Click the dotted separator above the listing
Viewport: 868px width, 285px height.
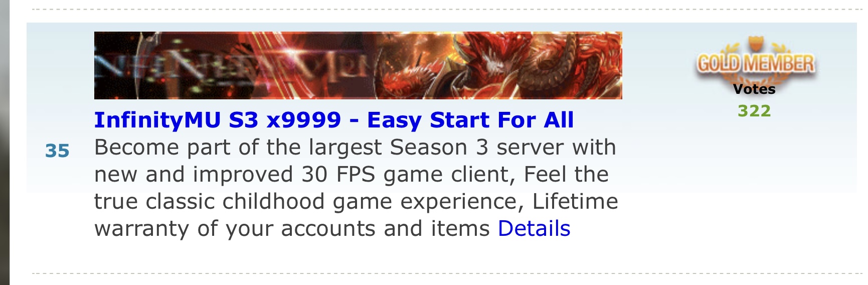tap(446, 9)
